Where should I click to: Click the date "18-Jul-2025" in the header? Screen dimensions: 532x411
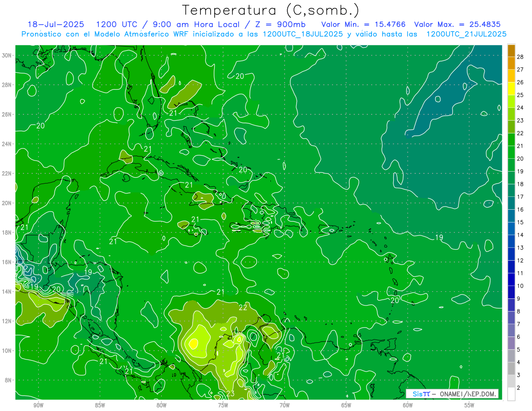(56, 24)
